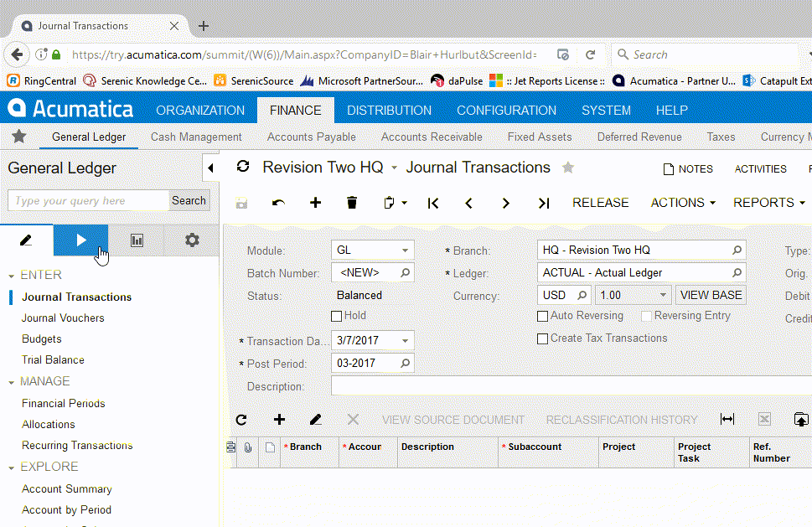Open currency rate 1.00 dropdown

click(663, 295)
